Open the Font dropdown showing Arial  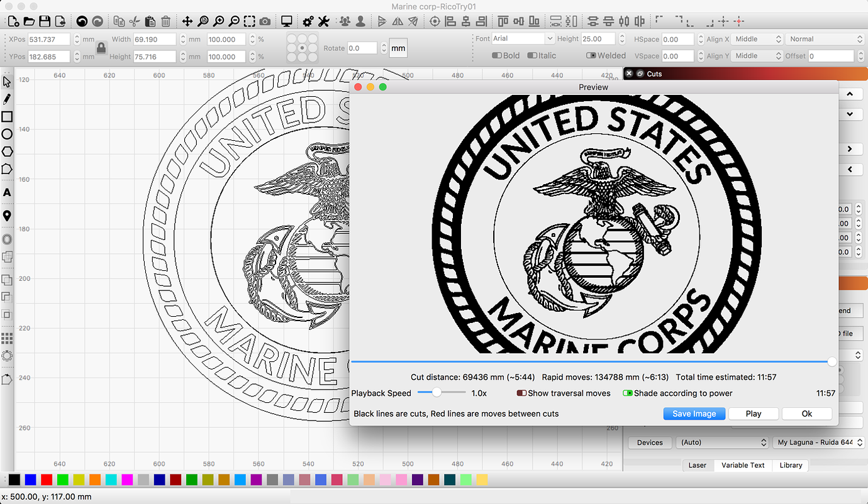[x=522, y=39]
